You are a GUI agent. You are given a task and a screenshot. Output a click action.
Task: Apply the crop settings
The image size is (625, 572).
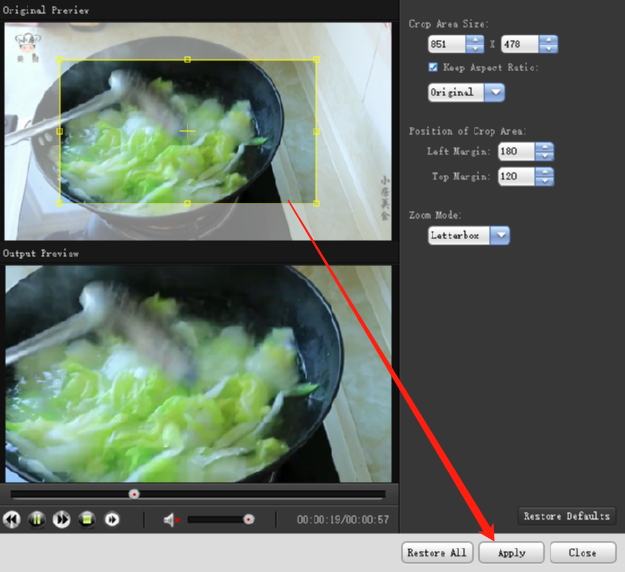pyautogui.click(x=511, y=552)
